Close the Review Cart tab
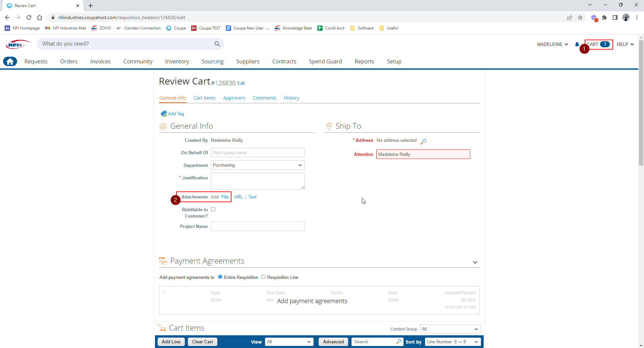The width and height of the screenshot is (644, 348). 78,6
